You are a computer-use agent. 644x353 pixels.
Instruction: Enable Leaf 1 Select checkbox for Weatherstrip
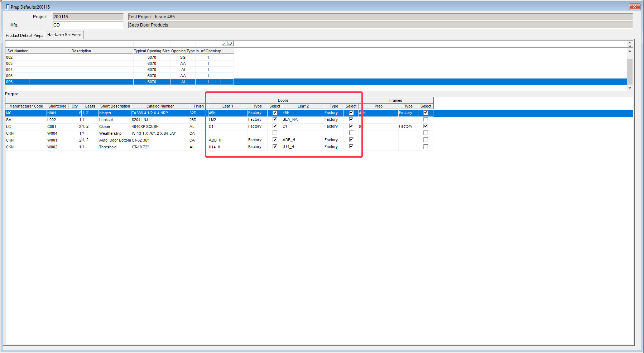(x=275, y=133)
